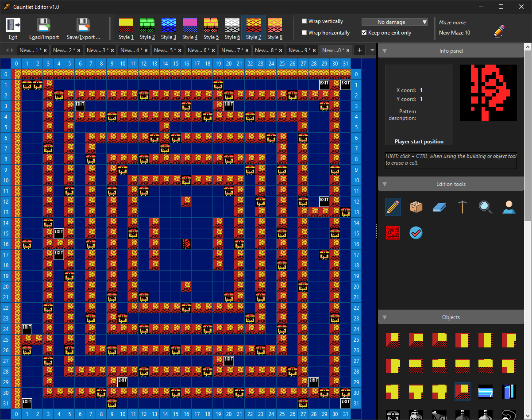Click the EXIT tile at row 1 column 29
This screenshot has height=420, width=532.
[x=324, y=84]
